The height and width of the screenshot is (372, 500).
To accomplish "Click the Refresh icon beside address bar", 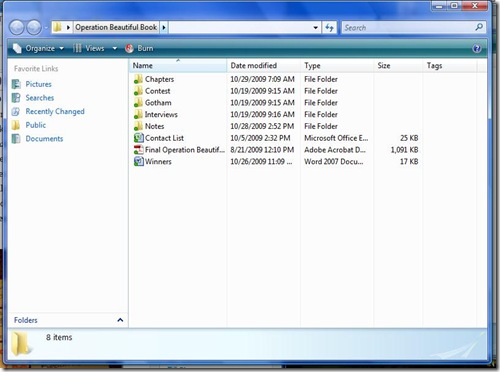I will coord(330,27).
